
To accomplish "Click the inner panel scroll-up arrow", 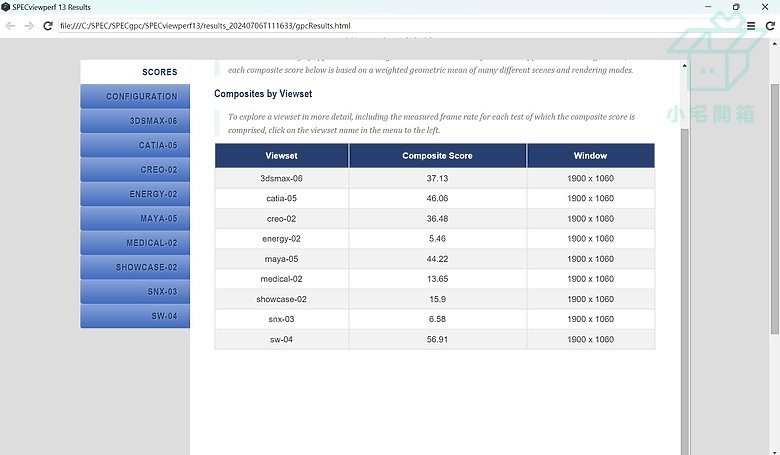I will [684, 66].
